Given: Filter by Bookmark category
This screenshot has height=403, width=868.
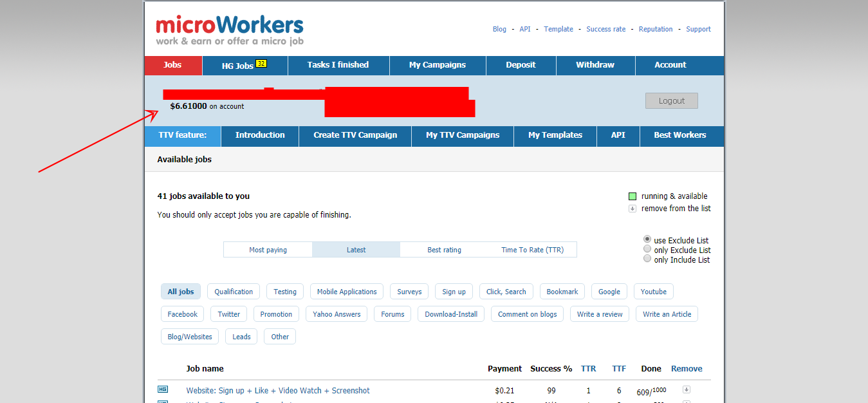Looking at the screenshot, I should tap(562, 292).
